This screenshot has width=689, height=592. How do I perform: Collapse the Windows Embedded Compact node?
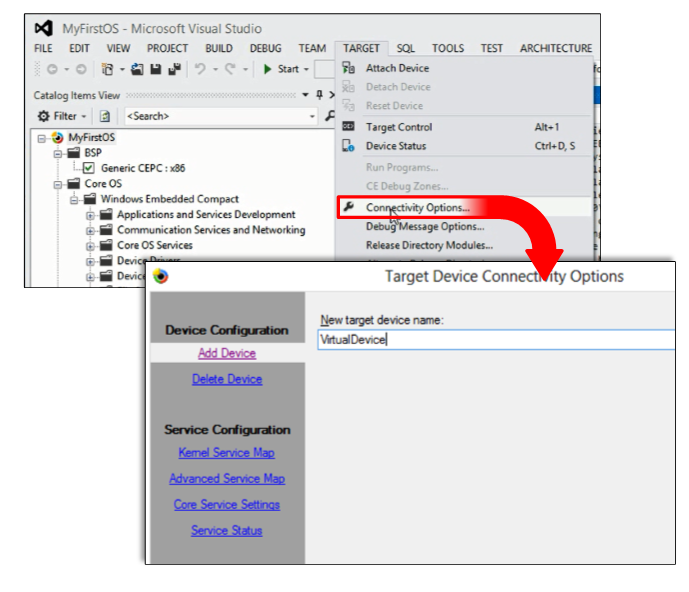(x=74, y=200)
